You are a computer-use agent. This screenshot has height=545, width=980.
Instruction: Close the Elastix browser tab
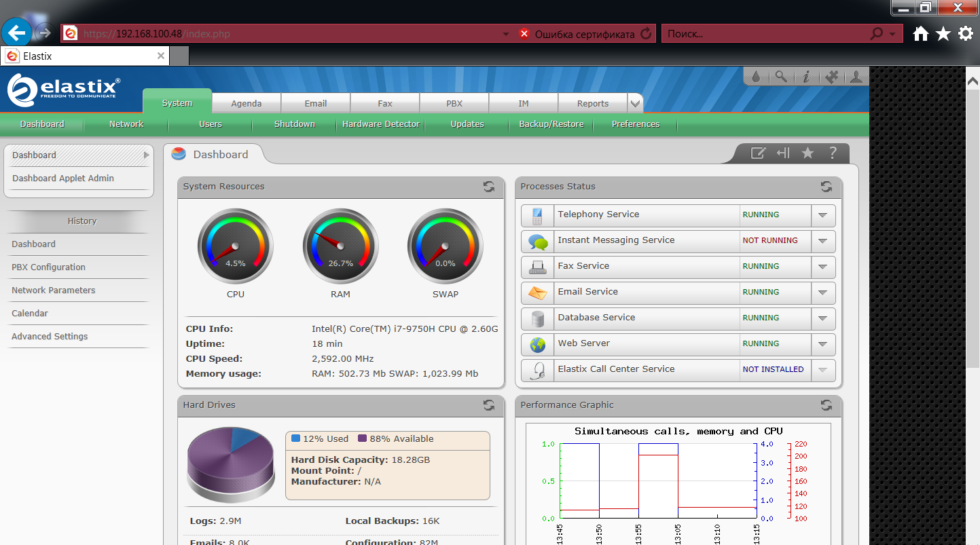(161, 56)
